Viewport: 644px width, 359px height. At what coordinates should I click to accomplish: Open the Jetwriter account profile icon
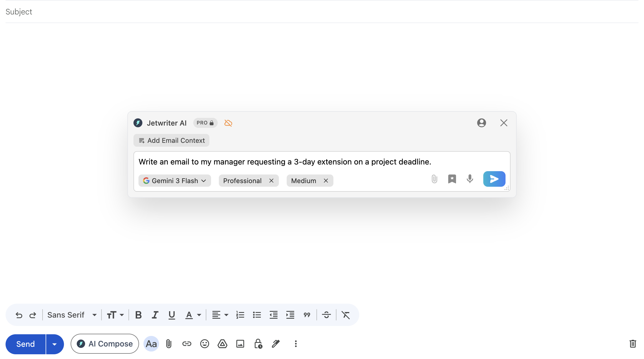coord(482,123)
